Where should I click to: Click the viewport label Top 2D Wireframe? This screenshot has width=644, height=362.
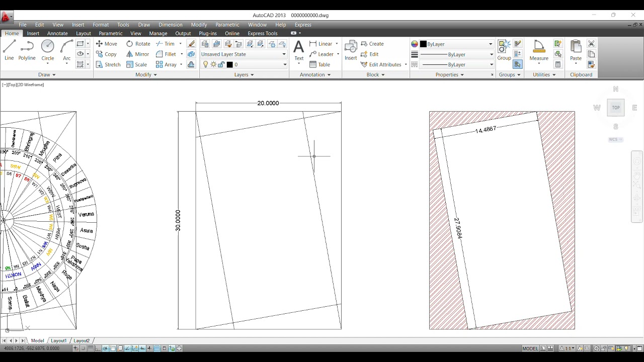click(x=23, y=84)
